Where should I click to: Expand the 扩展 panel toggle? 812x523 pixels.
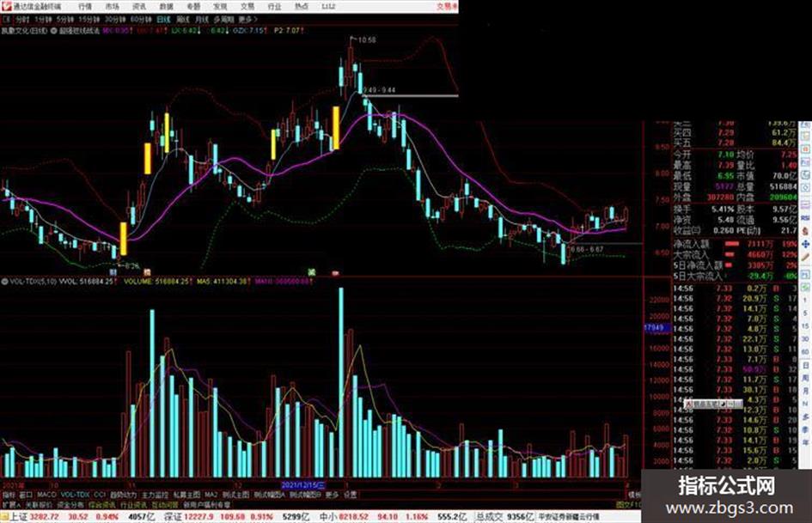(10, 504)
